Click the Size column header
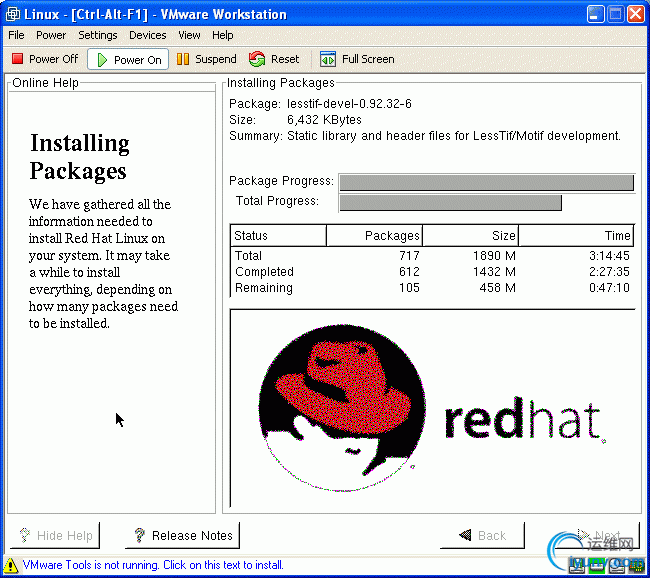 (x=471, y=236)
